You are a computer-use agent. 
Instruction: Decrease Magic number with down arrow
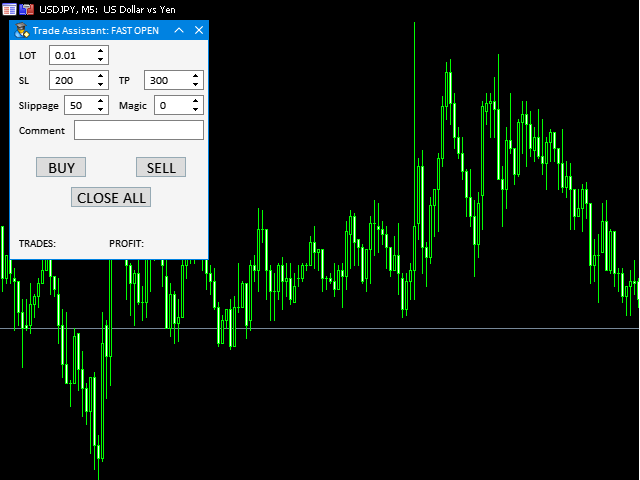[195, 109]
